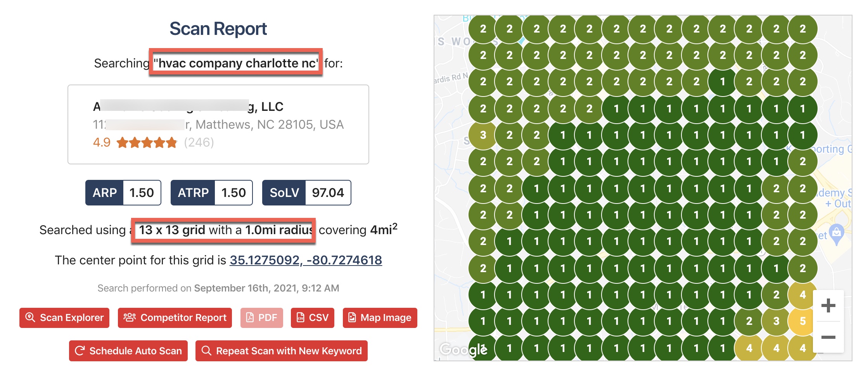Click the rank 3 marker on left edge

tap(483, 135)
